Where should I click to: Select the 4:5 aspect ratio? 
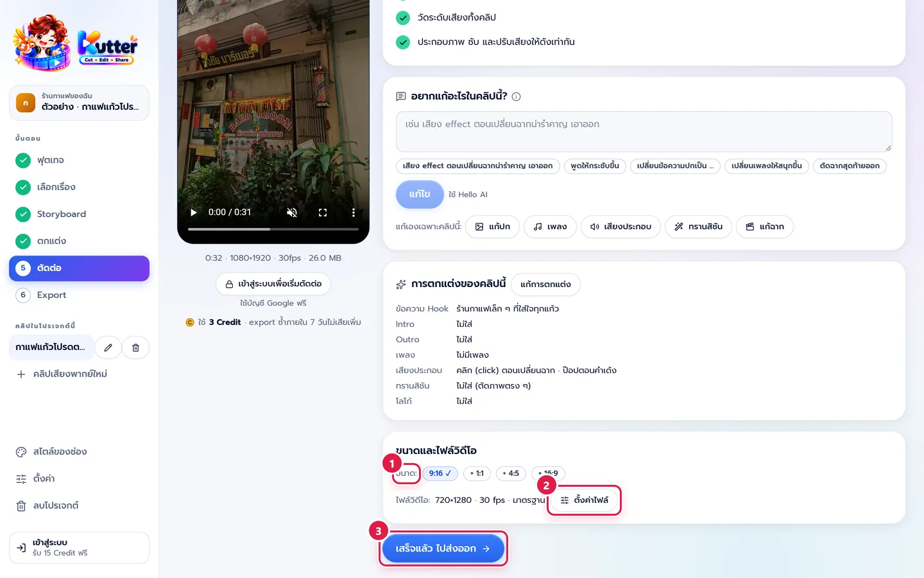tap(511, 473)
